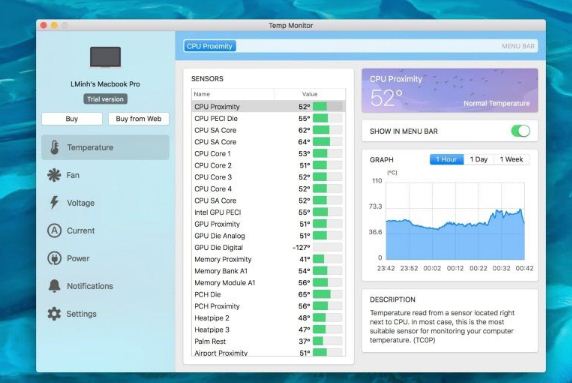
Task: Open the Temperature thermometer icon
Action: pos(55,147)
